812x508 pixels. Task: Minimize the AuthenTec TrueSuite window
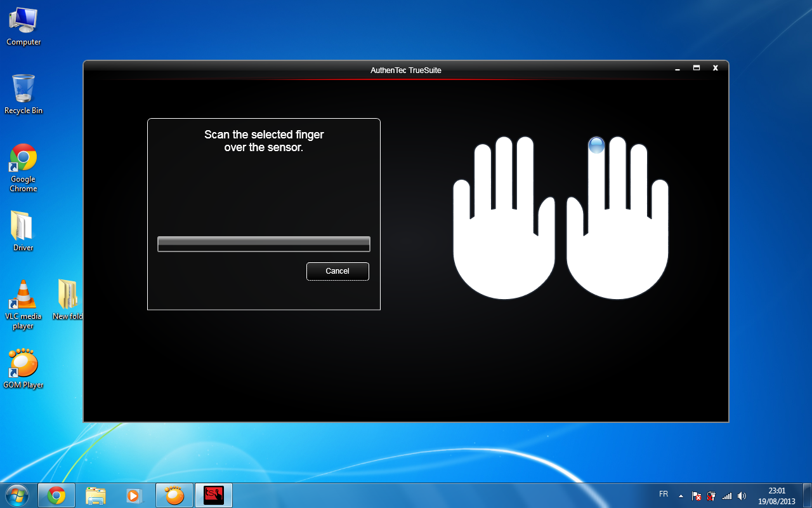(x=678, y=69)
